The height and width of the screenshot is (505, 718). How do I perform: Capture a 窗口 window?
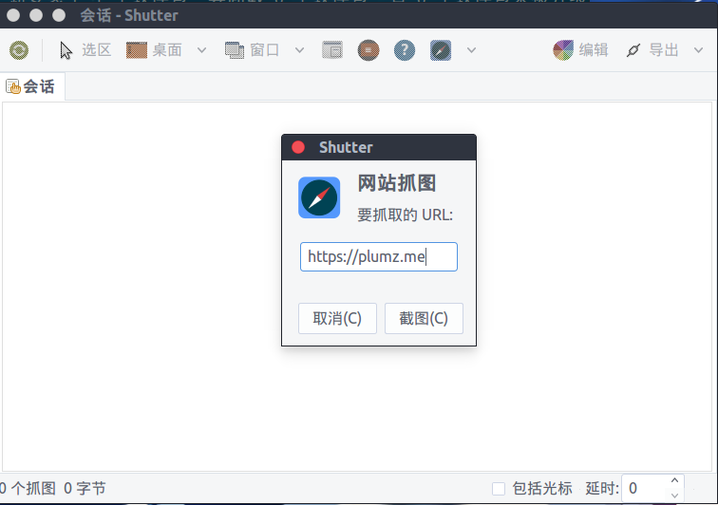click(252, 50)
